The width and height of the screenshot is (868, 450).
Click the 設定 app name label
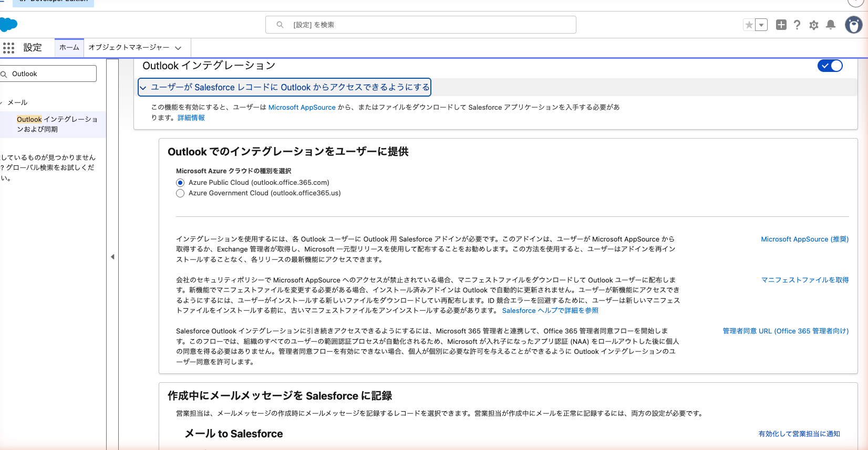33,48
